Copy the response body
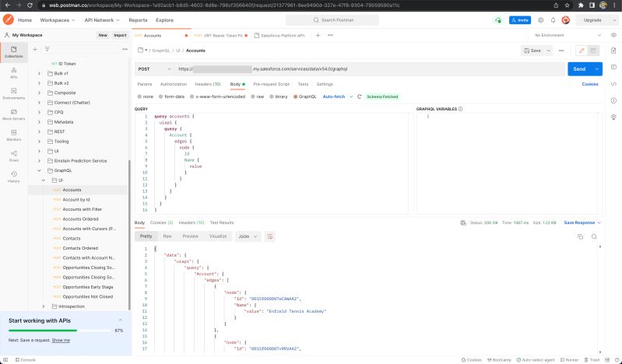The height and width of the screenshot is (364, 622). click(x=580, y=236)
